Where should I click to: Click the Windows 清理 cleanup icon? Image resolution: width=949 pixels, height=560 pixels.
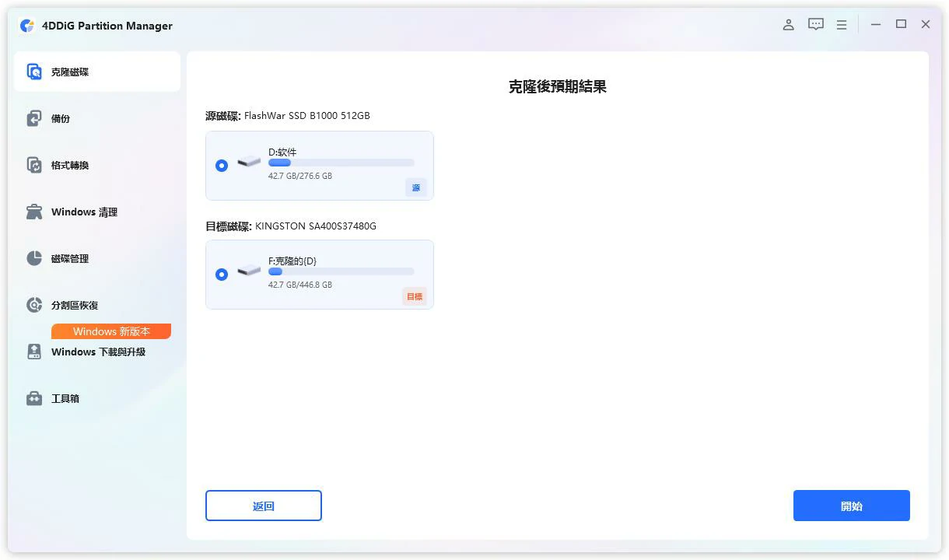(x=34, y=212)
